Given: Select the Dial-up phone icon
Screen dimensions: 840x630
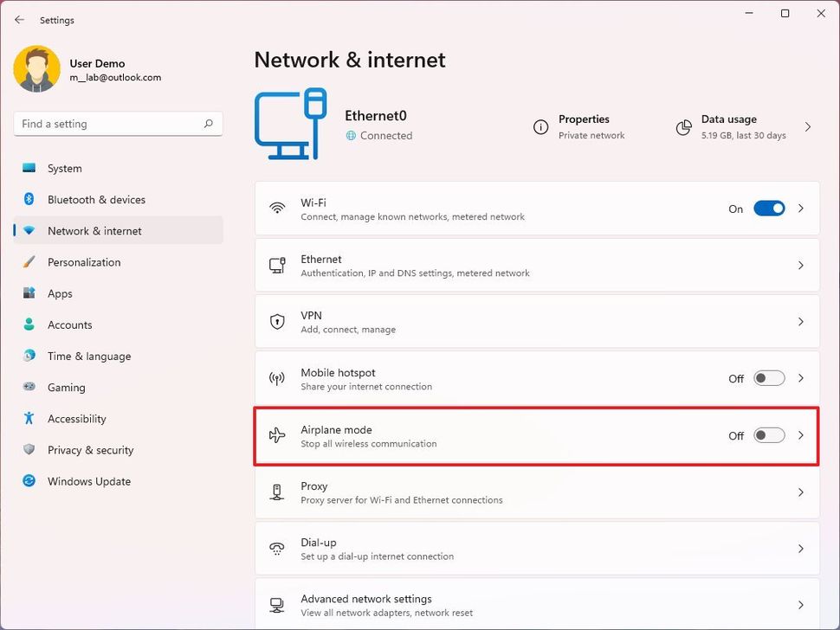Looking at the screenshot, I should pyautogui.click(x=277, y=548).
